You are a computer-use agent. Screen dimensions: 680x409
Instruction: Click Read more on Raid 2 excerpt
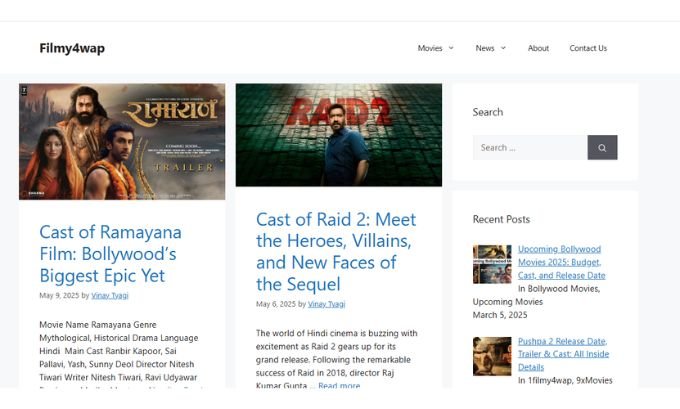(339, 386)
